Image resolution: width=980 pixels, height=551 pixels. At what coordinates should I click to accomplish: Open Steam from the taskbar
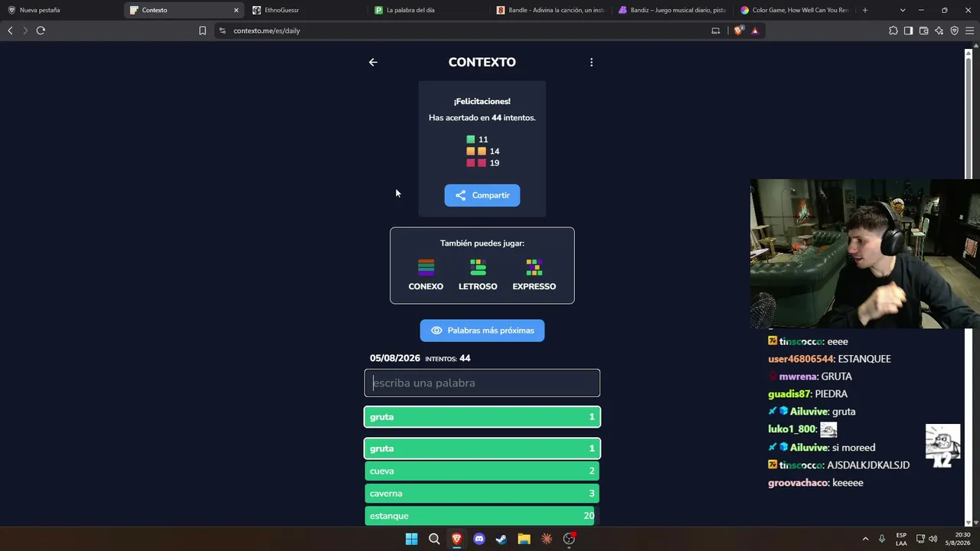[x=501, y=539]
